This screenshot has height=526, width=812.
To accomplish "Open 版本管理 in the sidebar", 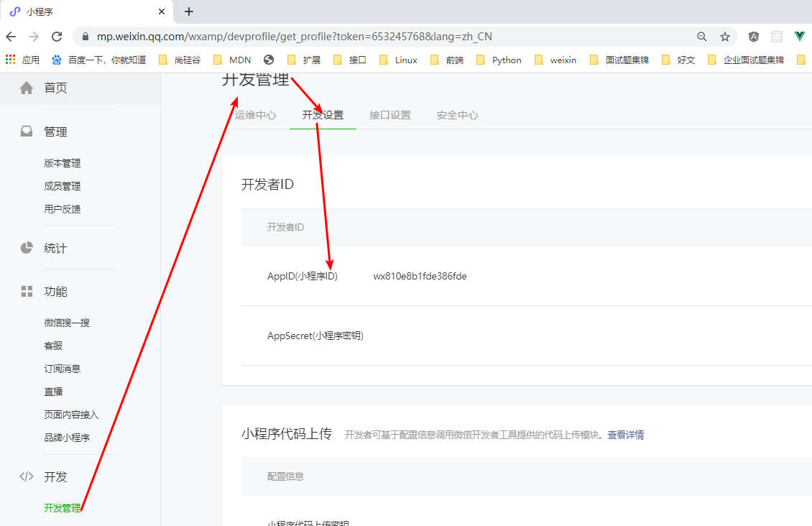I will (x=62, y=163).
